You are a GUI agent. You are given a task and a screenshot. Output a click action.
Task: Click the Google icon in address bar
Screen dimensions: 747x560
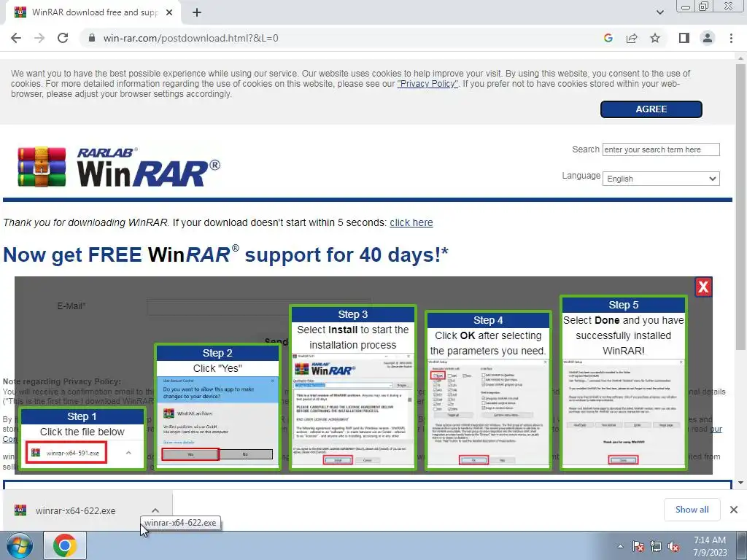(x=608, y=38)
